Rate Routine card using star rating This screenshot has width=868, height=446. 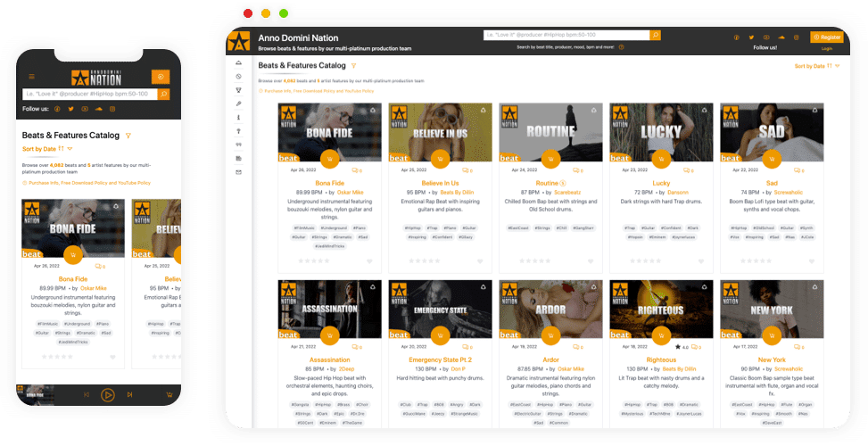[535, 261]
